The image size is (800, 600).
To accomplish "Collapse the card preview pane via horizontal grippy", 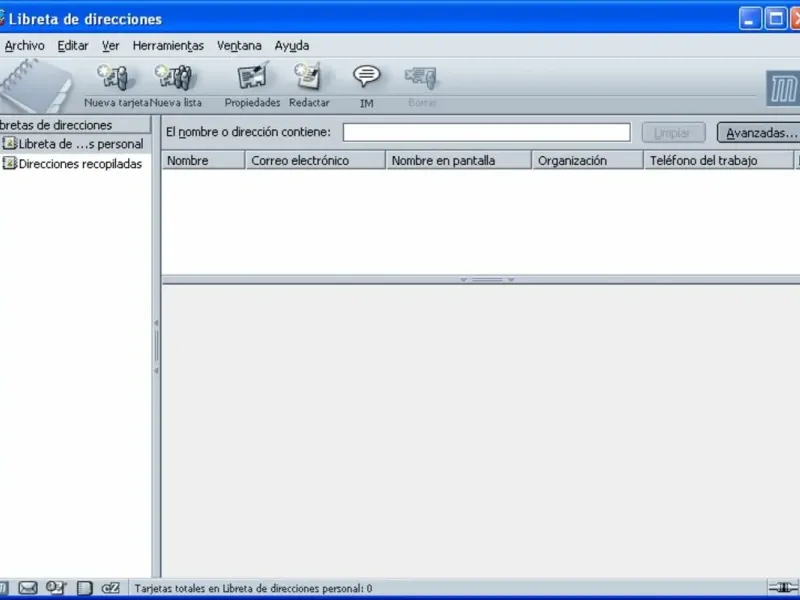I will (487, 280).
